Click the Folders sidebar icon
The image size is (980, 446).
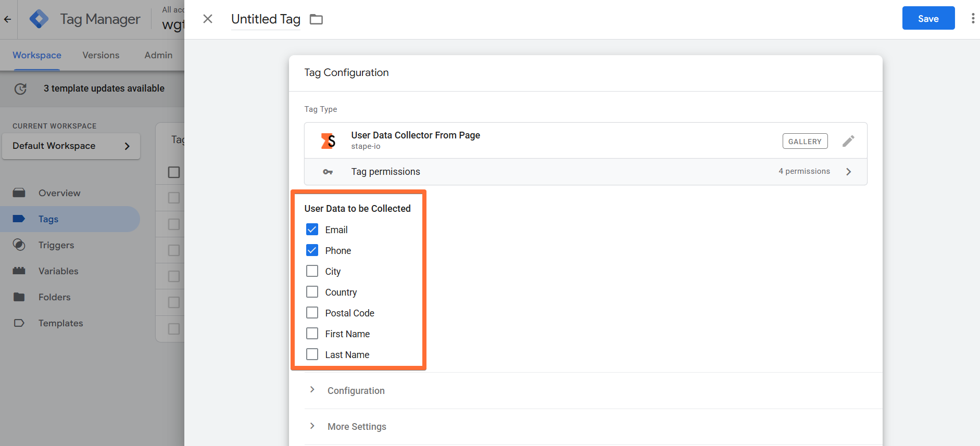tap(19, 297)
